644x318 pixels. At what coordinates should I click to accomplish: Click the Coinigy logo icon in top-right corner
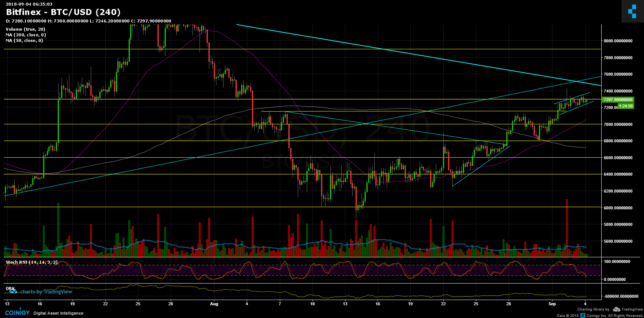tap(632, 11)
